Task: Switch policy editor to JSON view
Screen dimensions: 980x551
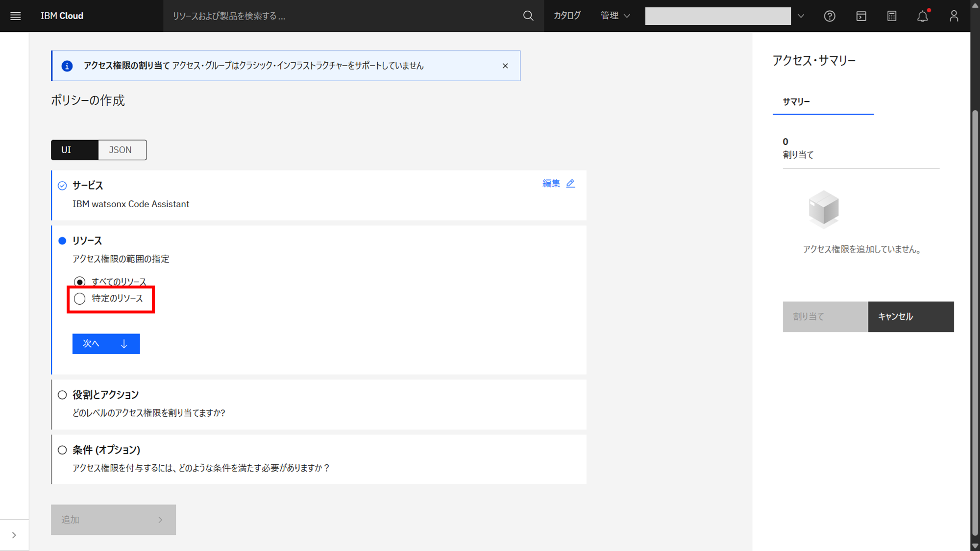Action: pyautogui.click(x=122, y=150)
